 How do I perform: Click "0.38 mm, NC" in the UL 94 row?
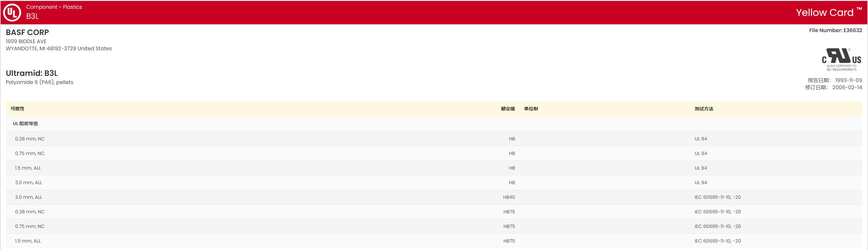pos(30,139)
